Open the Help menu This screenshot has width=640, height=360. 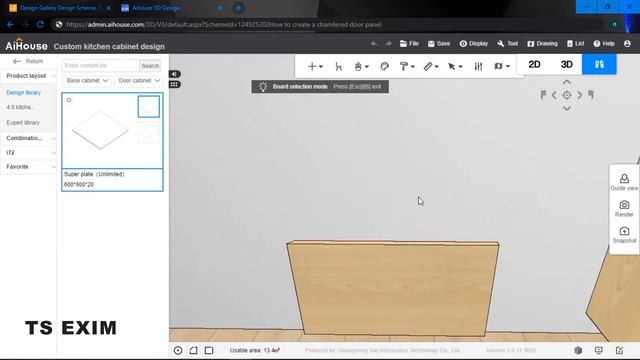(604, 44)
